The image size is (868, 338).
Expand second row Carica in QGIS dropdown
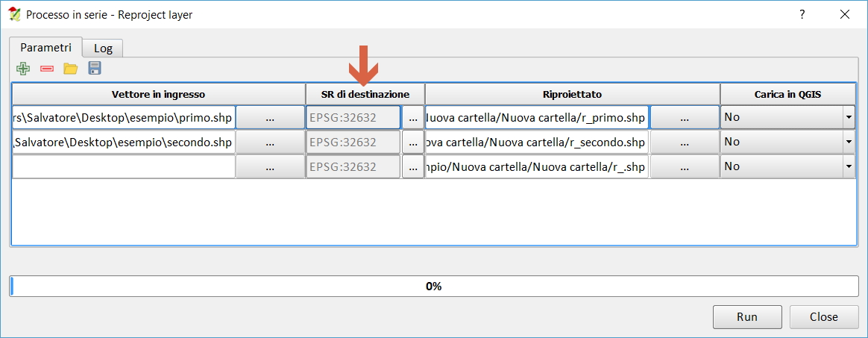(848, 142)
